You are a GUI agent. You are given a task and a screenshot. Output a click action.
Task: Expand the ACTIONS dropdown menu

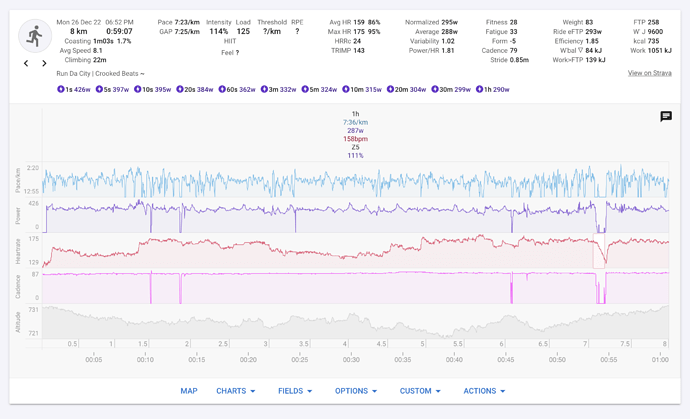coord(484,391)
